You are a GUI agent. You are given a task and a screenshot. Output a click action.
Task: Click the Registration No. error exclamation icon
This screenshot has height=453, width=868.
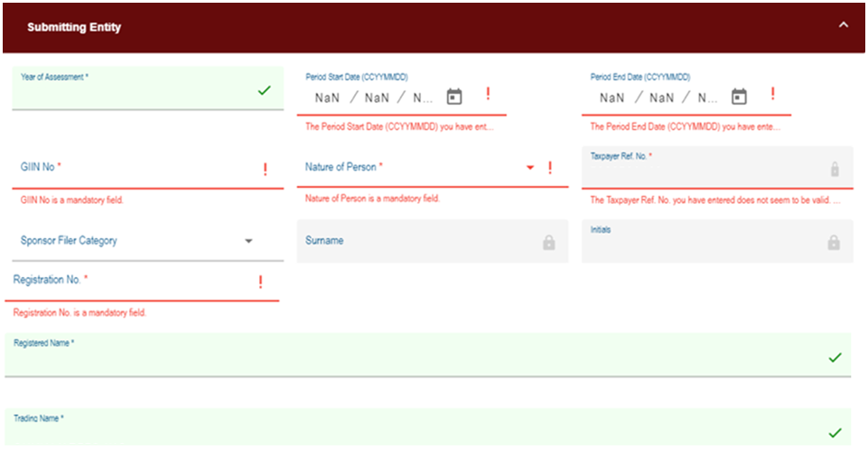click(260, 282)
